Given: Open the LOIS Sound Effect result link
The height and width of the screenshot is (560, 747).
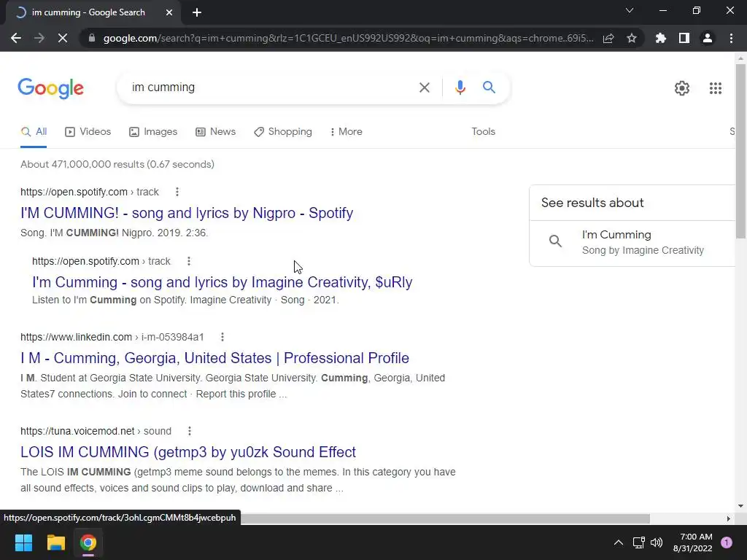Looking at the screenshot, I should point(188,452).
